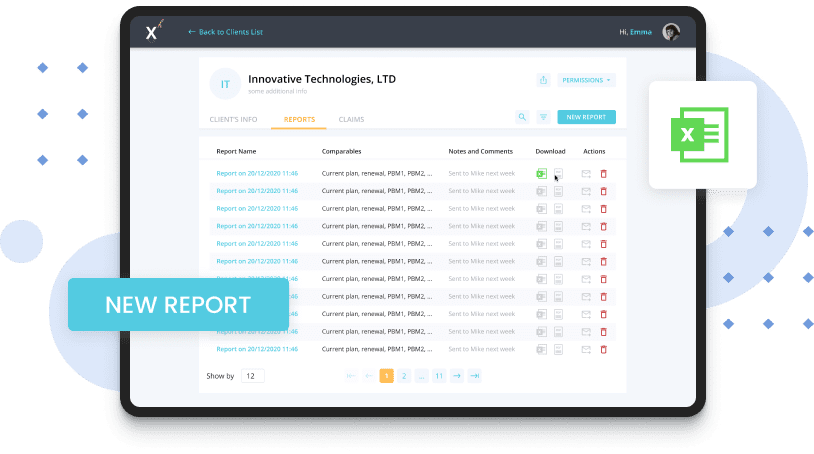
Task: Select the Reports tab
Action: (x=299, y=120)
